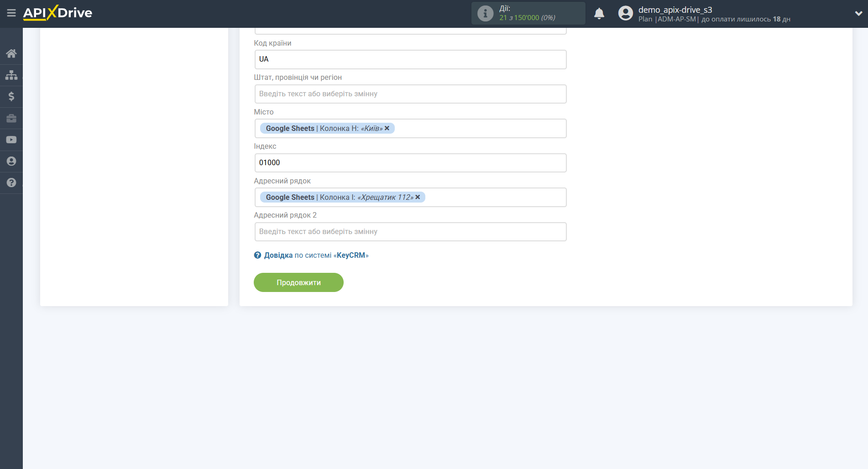
Task: Click the demo_apix-drive_s3 username
Action: tap(675, 10)
